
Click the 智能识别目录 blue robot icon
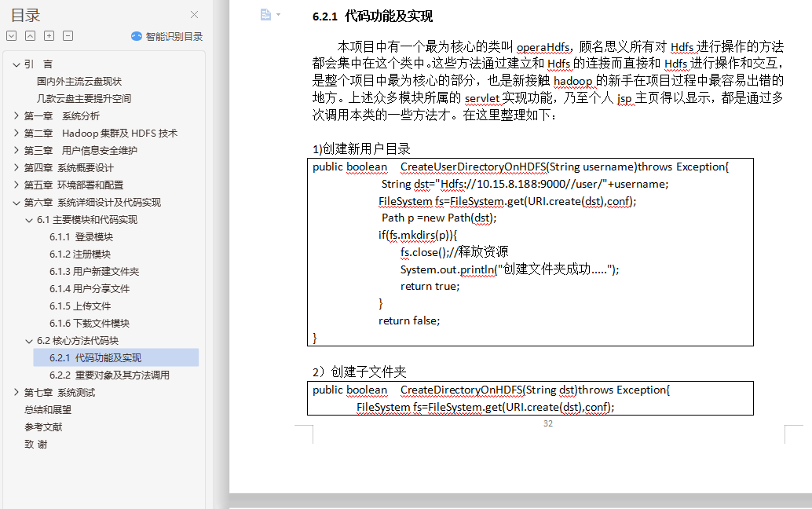tap(136, 36)
